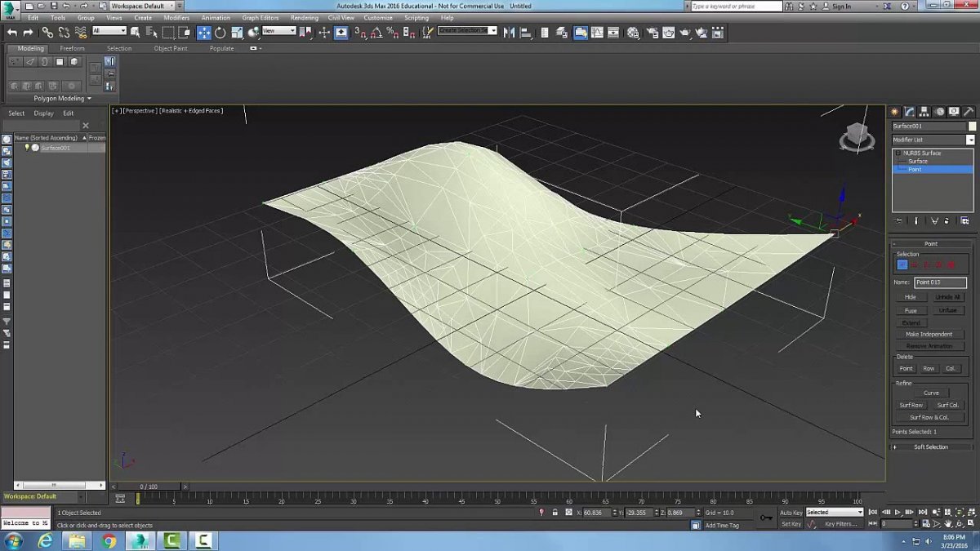980x551 pixels.
Task: Click the Surf Row & Col. button
Action: (x=929, y=417)
